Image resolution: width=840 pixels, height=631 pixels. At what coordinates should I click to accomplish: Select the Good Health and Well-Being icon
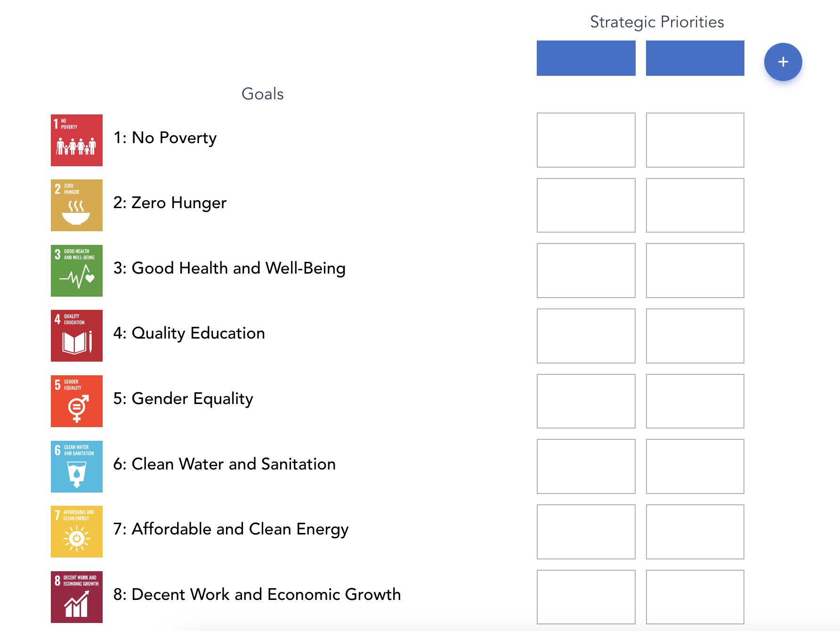tap(77, 271)
